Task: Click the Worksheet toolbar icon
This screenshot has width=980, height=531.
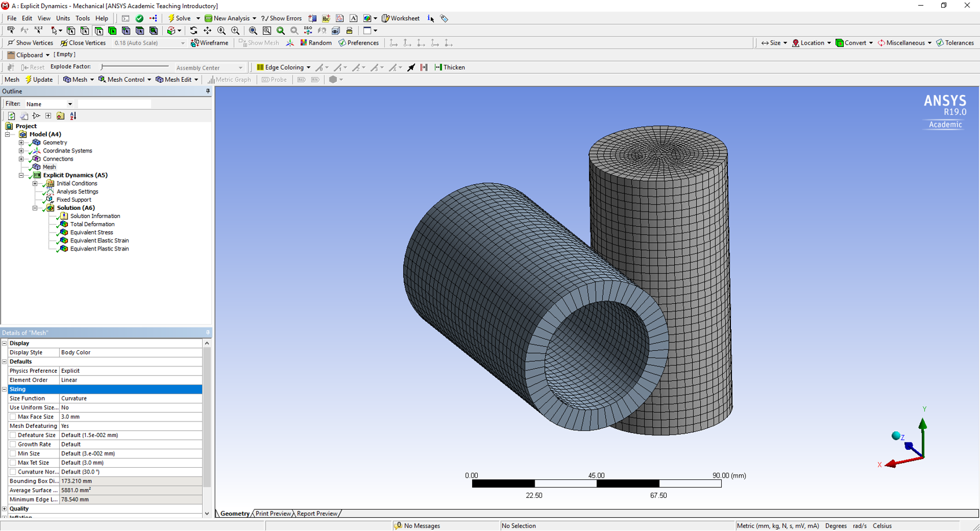Action: (x=385, y=19)
